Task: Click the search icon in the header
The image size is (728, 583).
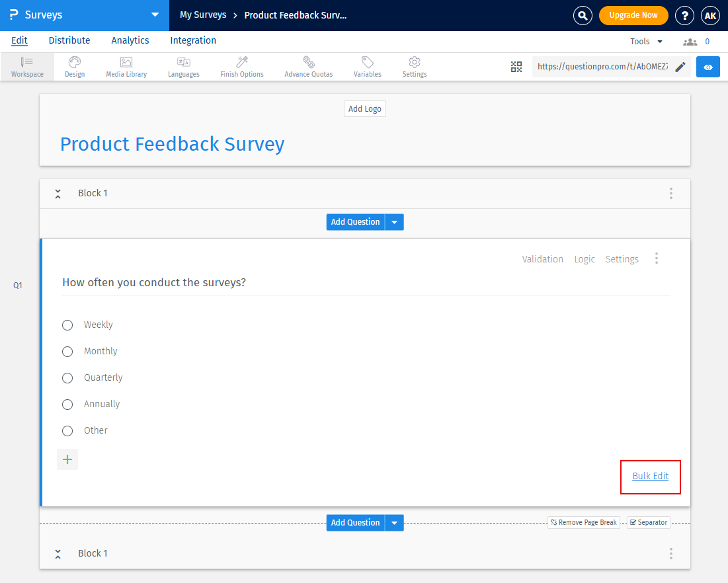Action: pyautogui.click(x=583, y=15)
